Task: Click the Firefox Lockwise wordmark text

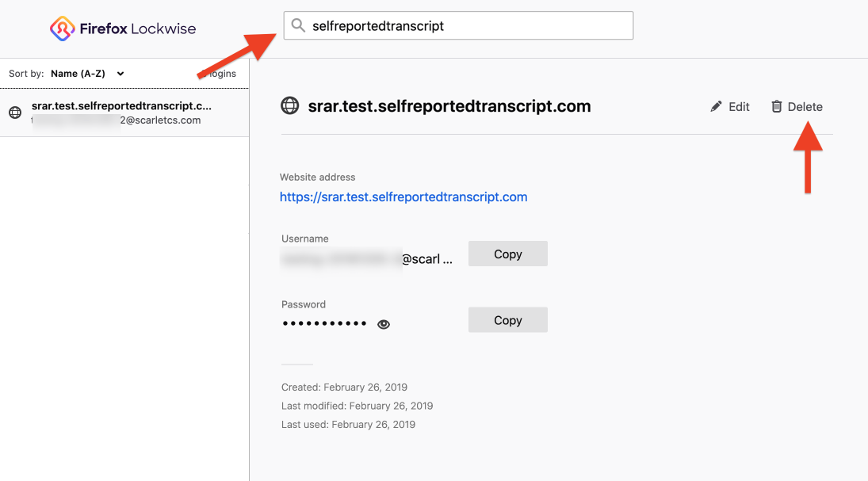Action: 138,29
